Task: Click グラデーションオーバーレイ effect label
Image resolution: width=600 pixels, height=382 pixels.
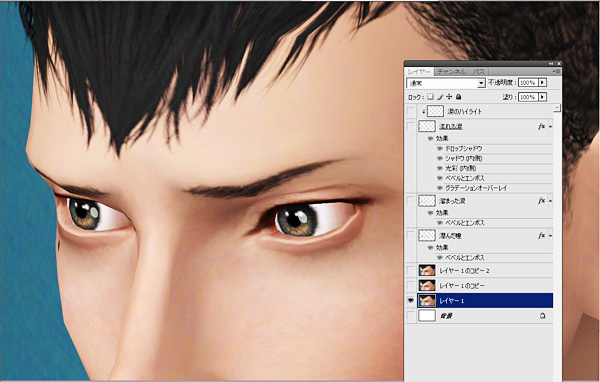Action: (476, 188)
